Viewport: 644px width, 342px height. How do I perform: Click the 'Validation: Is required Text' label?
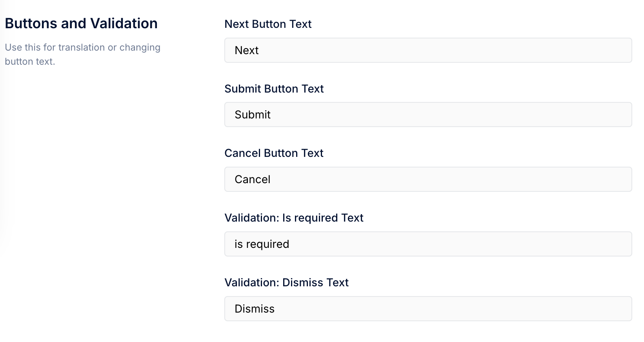pos(294,218)
